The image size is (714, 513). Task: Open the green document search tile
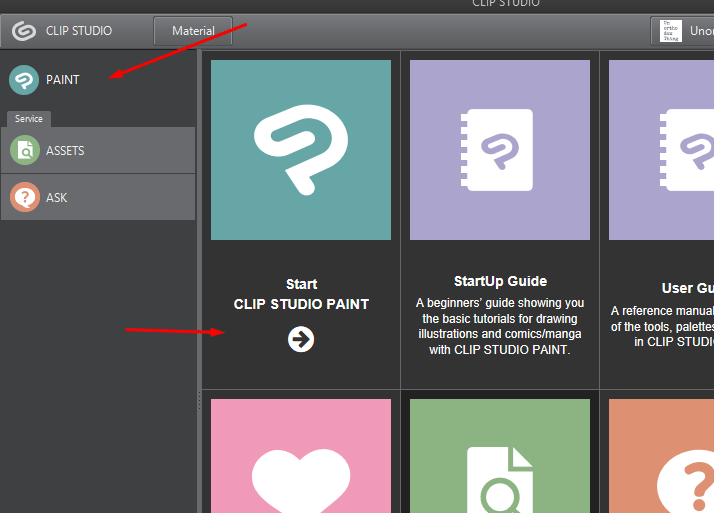(x=499, y=457)
